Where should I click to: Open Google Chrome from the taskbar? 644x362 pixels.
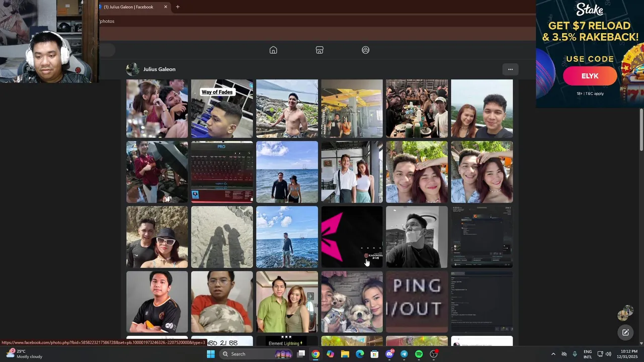click(x=315, y=354)
